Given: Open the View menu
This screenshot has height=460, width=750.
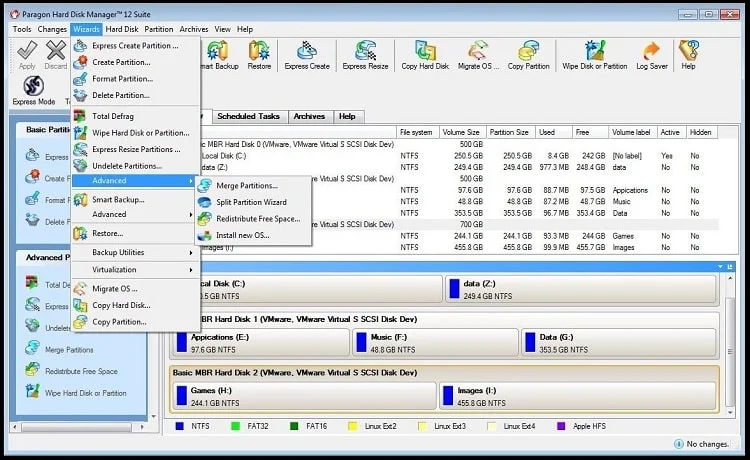Looking at the screenshot, I should click(222, 29).
